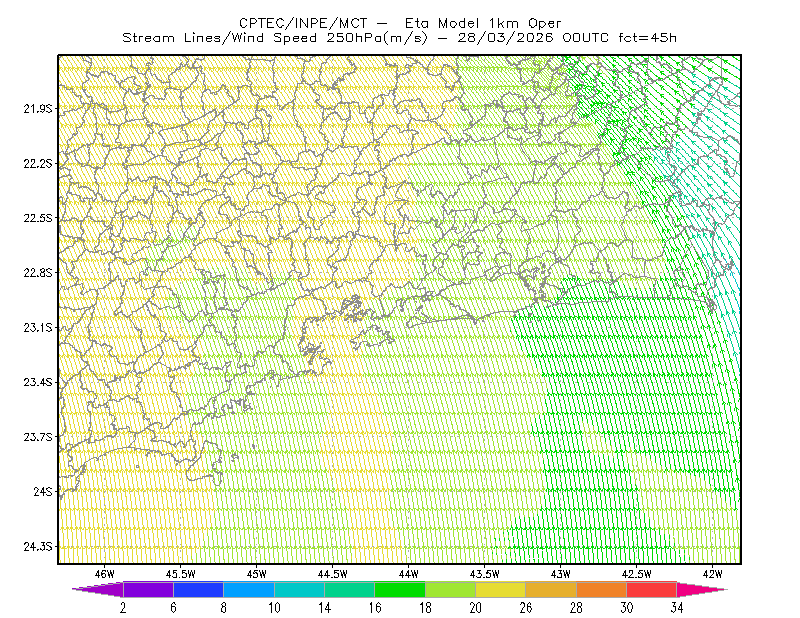
Task: Click the orange 28-30 legend segment
Action: tap(601, 589)
